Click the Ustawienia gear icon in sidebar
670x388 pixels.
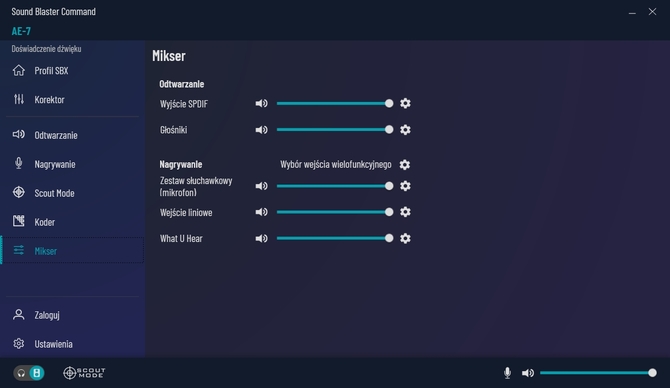pyautogui.click(x=19, y=344)
